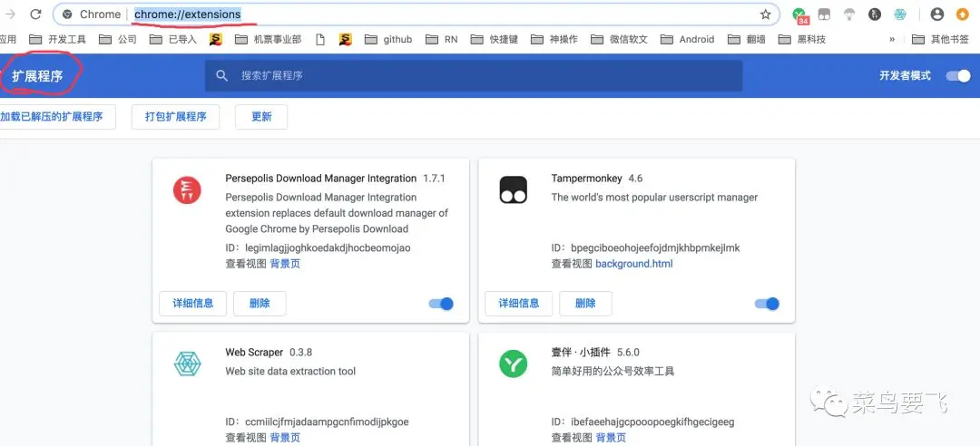Open the Tampermonkey toolbar extension icon

pos(824,15)
